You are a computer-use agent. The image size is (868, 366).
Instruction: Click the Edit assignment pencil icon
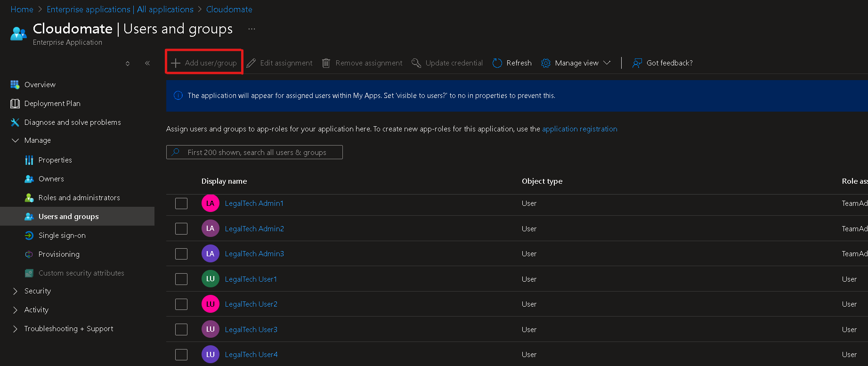pyautogui.click(x=251, y=63)
